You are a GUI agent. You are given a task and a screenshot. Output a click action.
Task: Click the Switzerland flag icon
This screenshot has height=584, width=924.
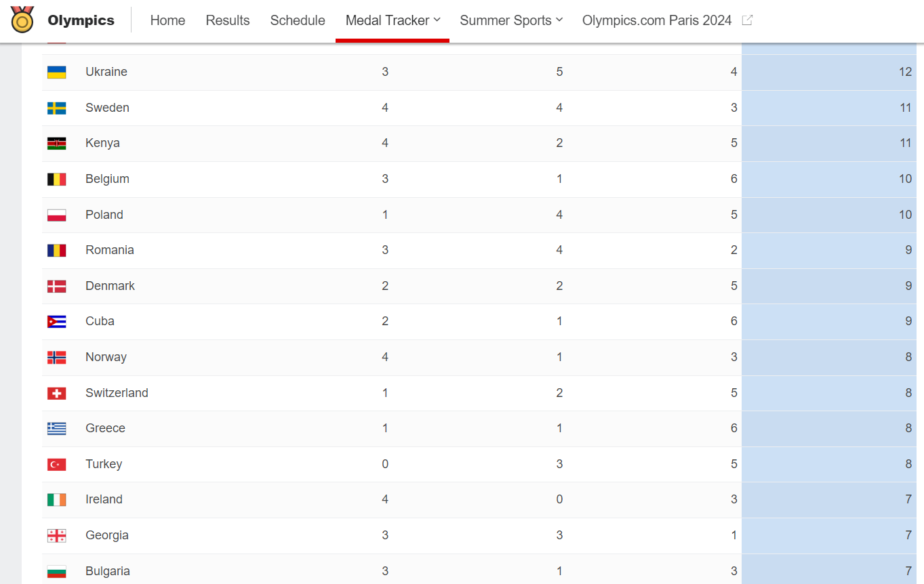point(56,393)
